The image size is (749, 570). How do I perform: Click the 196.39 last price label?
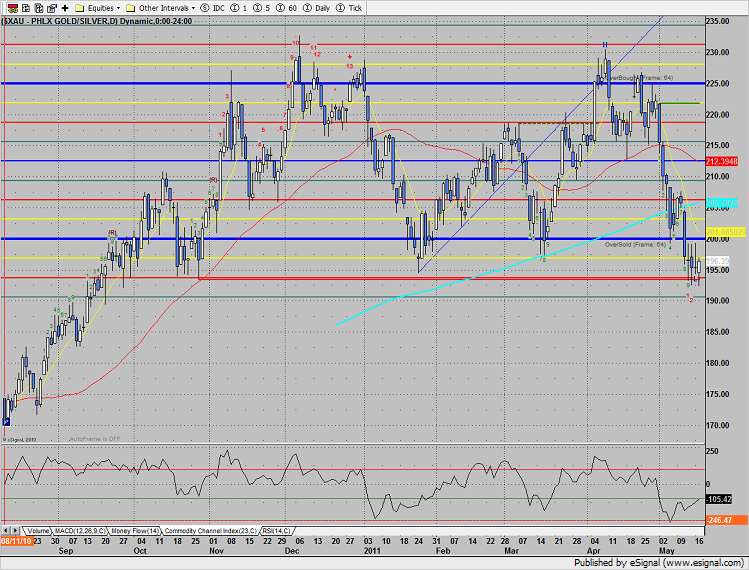click(x=717, y=261)
